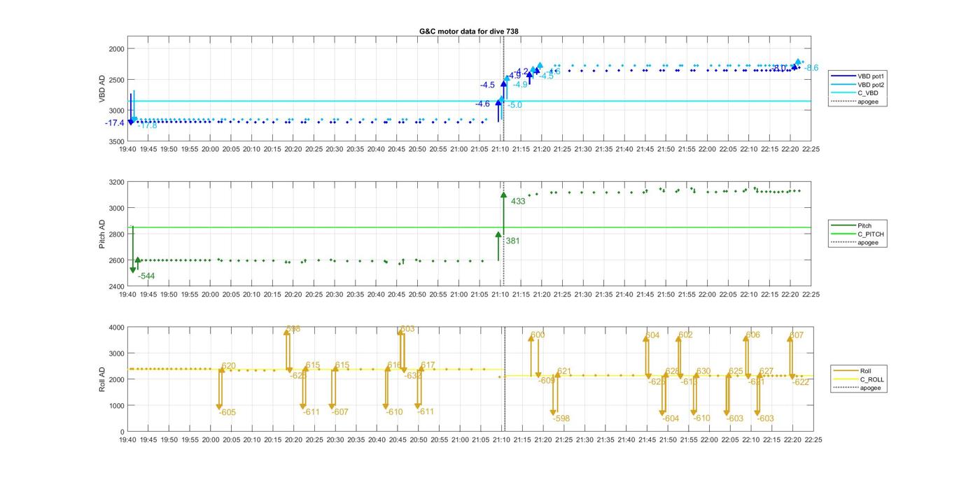Click the 'Roll AD' y-axis label
Image resolution: width=980 pixels, height=485 pixels.
click(102, 379)
